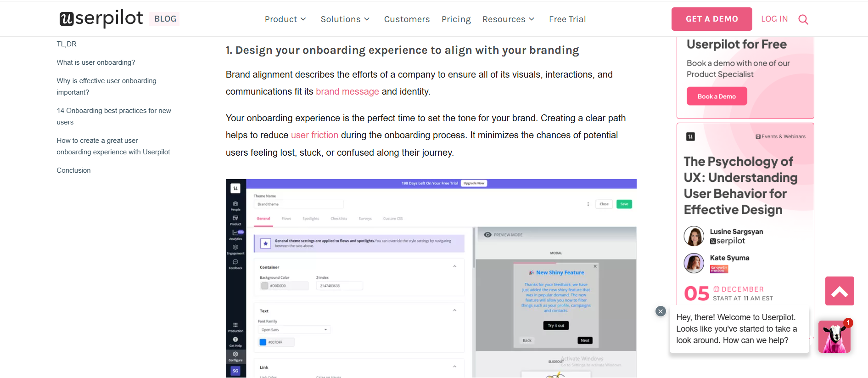Click the GET A DEMO button
Image resolution: width=868 pixels, height=378 pixels.
pos(712,19)
